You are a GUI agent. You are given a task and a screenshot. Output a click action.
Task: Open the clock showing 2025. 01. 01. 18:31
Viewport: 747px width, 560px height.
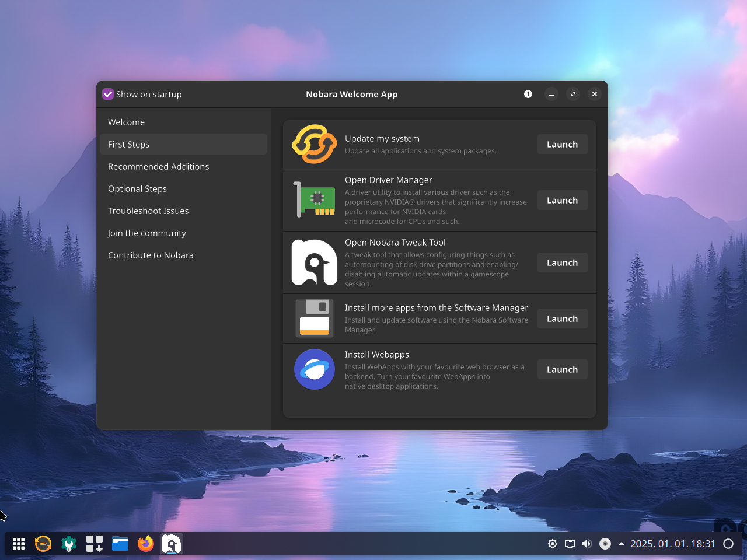click(x=673, y=544)
